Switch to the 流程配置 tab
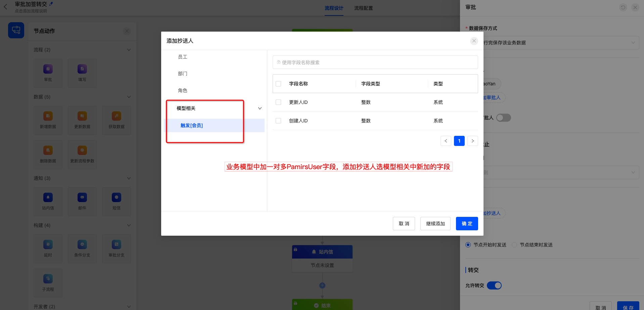 [x=364, y=8]
